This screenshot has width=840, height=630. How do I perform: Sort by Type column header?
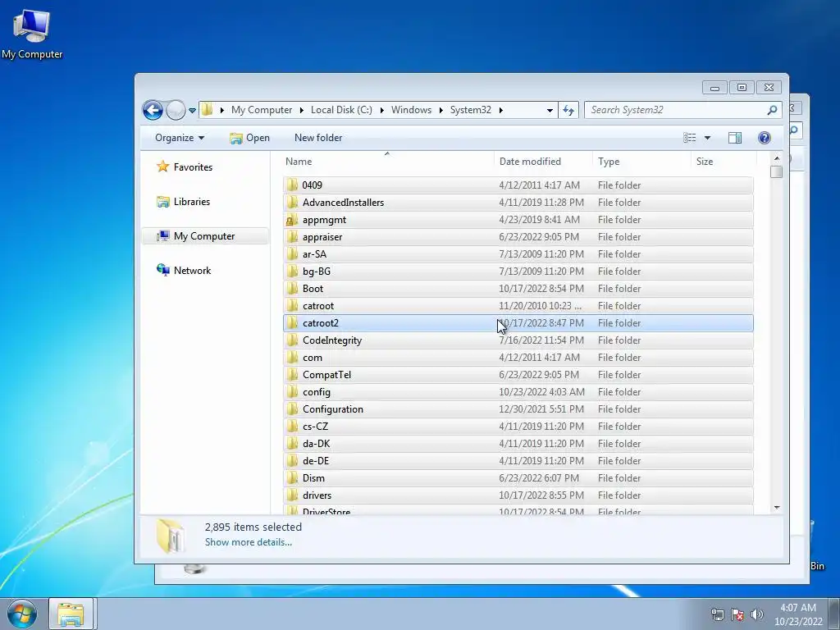[609, 162]
